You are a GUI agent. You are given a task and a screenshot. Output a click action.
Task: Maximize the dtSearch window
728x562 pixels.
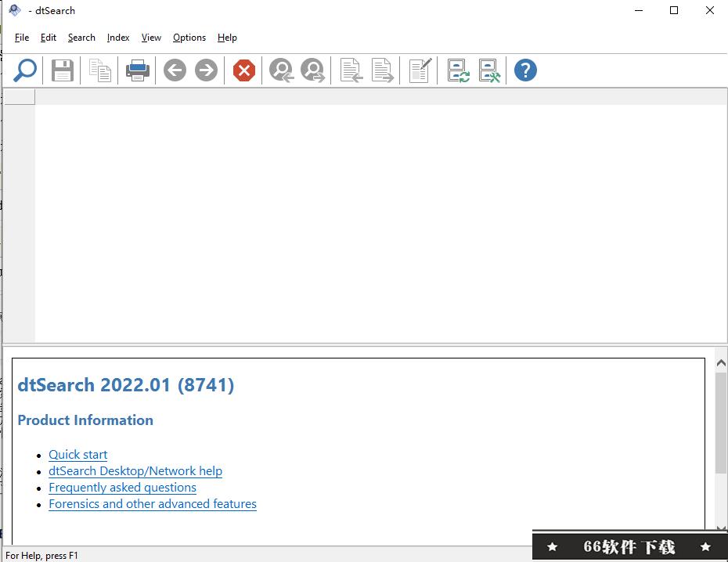674,10
